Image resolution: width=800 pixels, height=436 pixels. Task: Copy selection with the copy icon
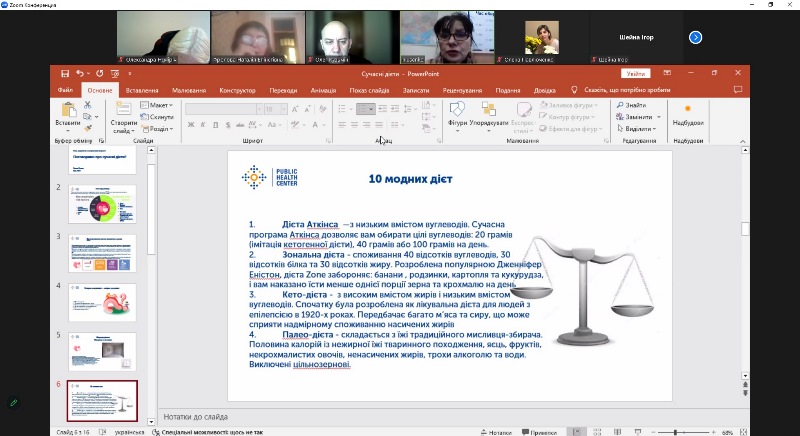pos(87,116)
